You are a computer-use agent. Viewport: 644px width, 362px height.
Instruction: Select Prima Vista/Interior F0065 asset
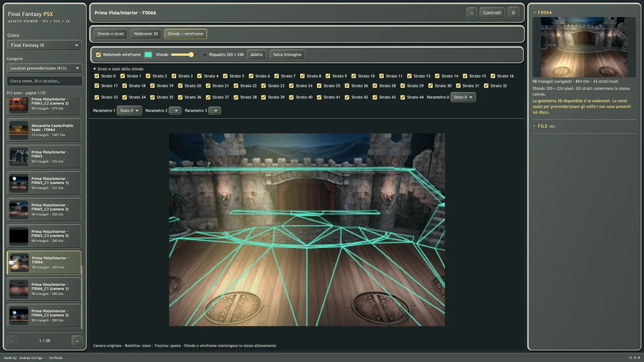click(44, 157)
